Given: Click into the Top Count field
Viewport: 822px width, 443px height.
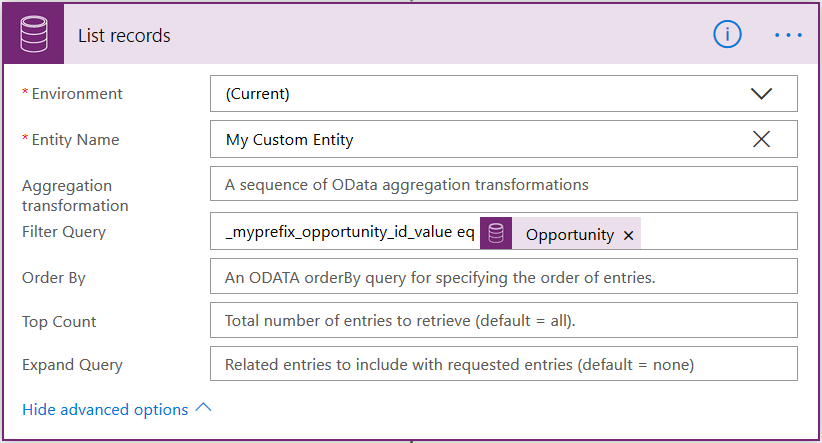Looking at the screenshot, I should coord(503,321).
